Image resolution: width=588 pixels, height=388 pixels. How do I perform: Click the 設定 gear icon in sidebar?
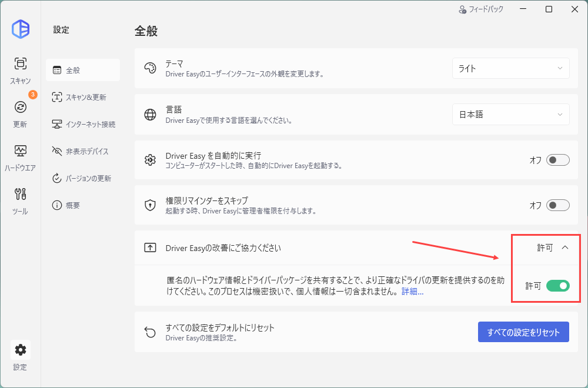[20, 350]
